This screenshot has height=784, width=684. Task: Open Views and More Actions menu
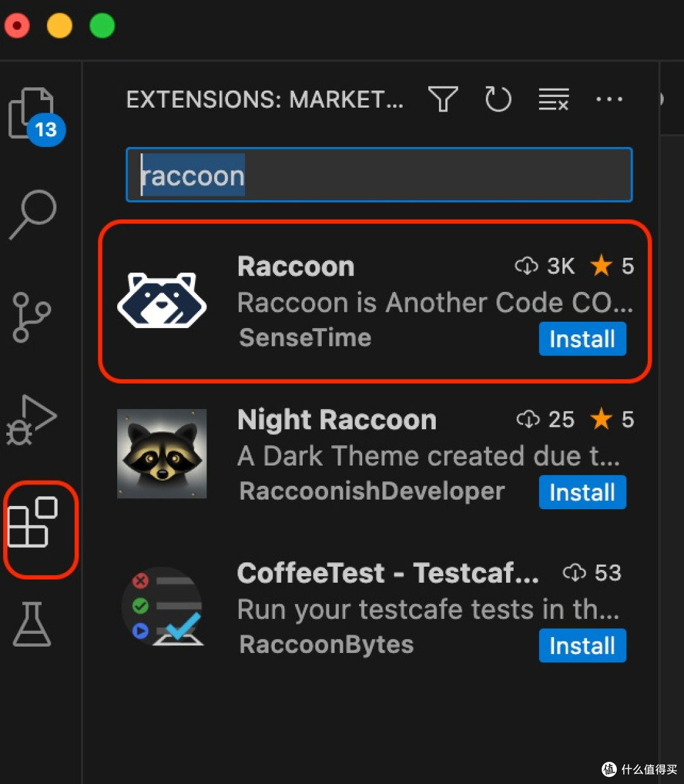(609, 99)
